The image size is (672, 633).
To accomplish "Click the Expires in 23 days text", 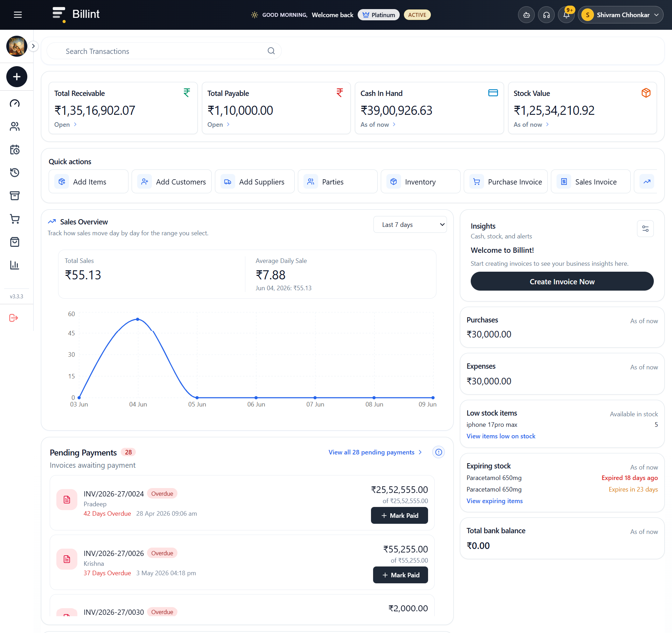I will pos(633,489).
